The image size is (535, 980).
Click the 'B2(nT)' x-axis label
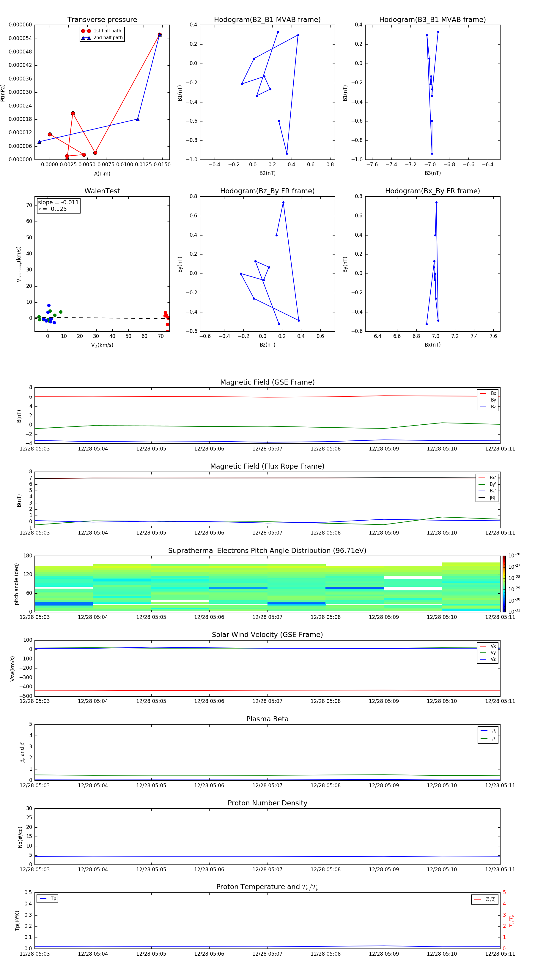coord(267,173)
